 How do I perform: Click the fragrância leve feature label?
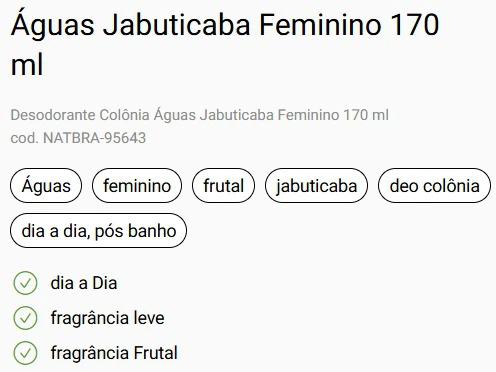[x=107, y=318]
